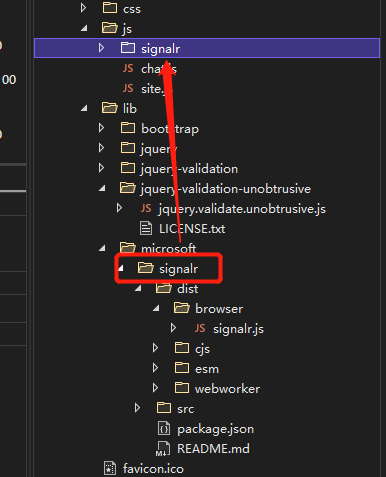The width and height of the screenshot is (386, 477).
Task: Click the JS icon of jquery.validate.unobtrusive.js
Action: [x=146, y=208]
